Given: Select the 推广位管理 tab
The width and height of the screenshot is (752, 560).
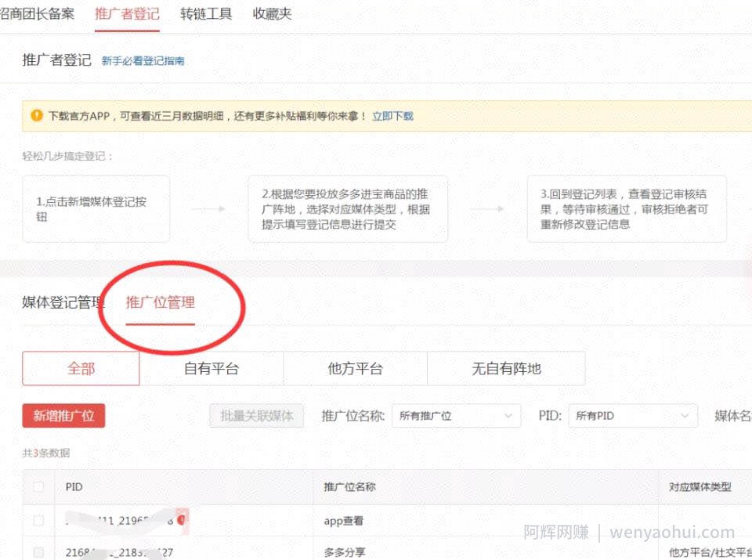Looking at the screenshot, I should coord(160,302).
